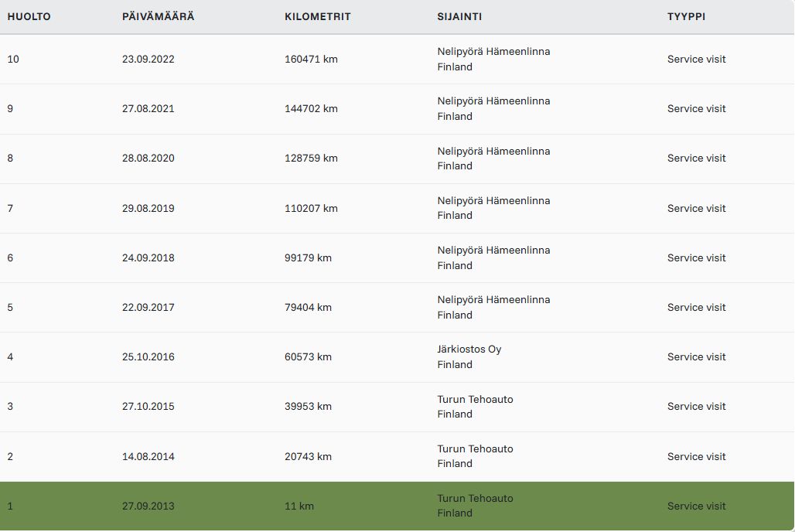This screenshot has height=532, width=795.
Task: Click 79404 km mileage entry
Action: pyautogui.click(x=308, y=307)
